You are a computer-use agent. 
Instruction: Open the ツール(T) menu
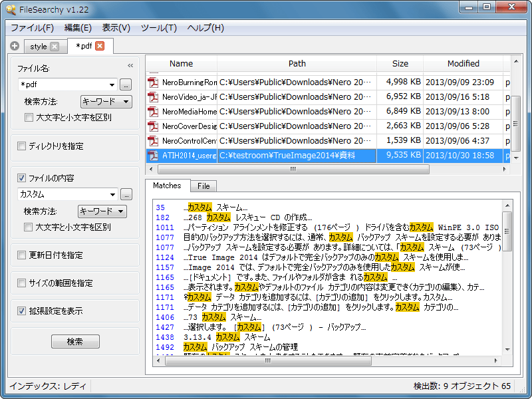coord(159,28)
